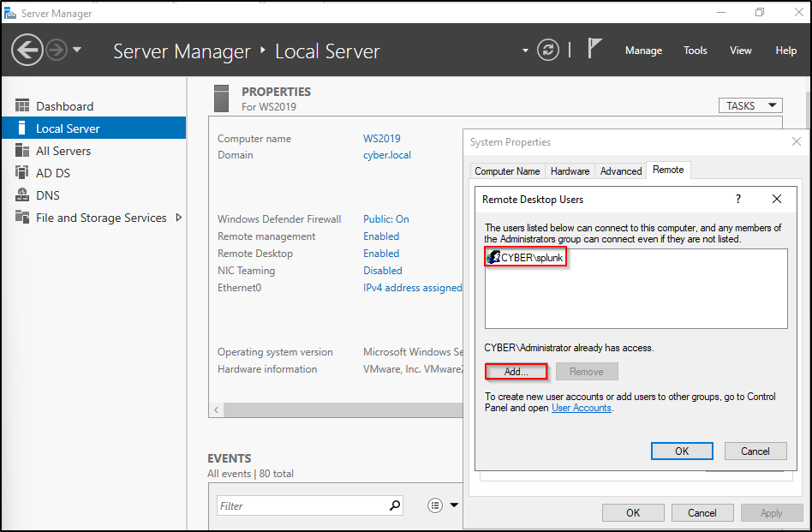Click the All Servers sidebar icon

click(x=22, y=150)
